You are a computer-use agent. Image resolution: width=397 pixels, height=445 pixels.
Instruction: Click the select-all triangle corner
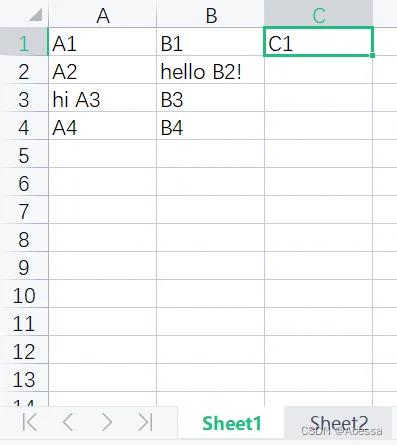[x=35, y=15]
